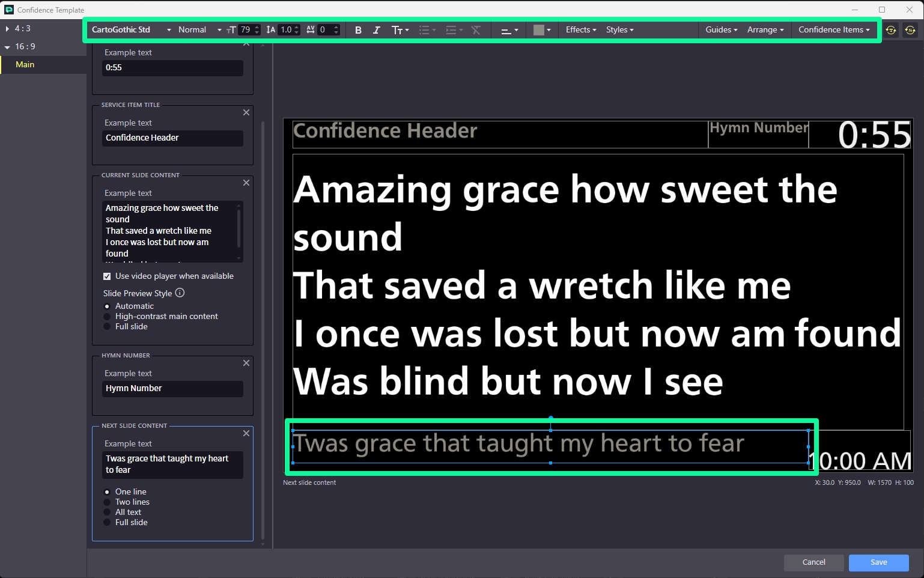The height and width of the screenshot is (578, 924).
Task: Open the Effects menu
Action: 580,30
